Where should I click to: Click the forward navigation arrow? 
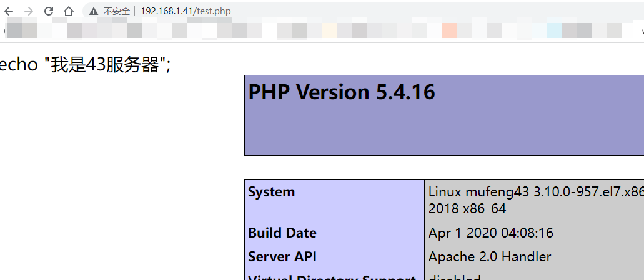click(29, 11)
